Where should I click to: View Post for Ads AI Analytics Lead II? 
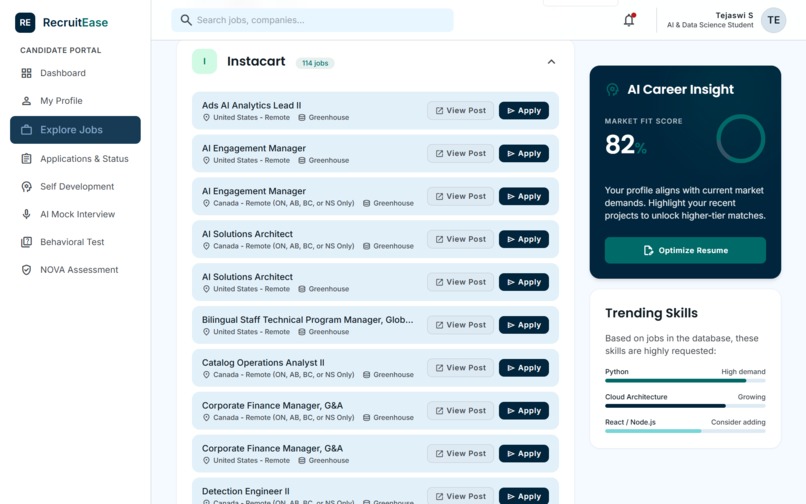pyautogui.click(x=461, y=111)
